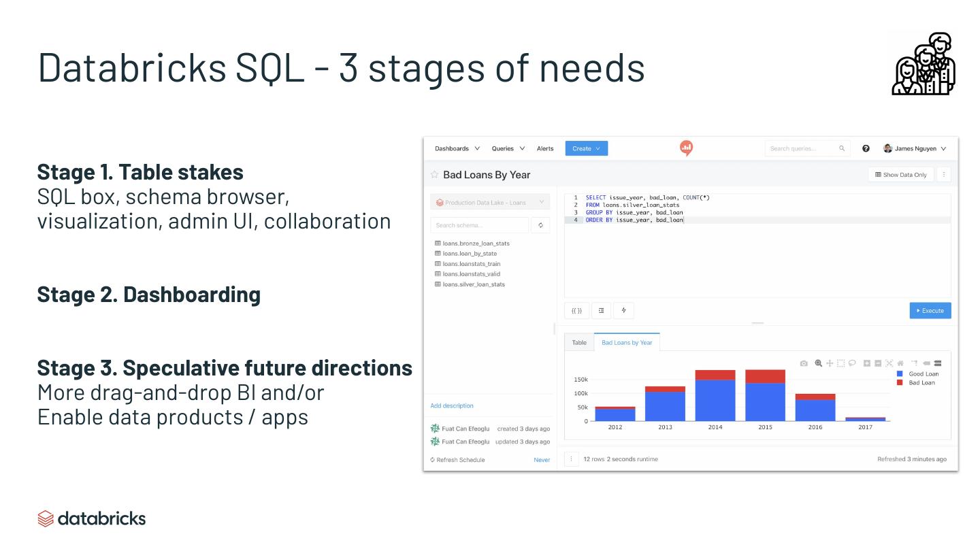Viewport: 980px width, 551px height.
Task: Select the loans.silver_loan_stats table
Action: pyautogui.click(x=474, y=284)
